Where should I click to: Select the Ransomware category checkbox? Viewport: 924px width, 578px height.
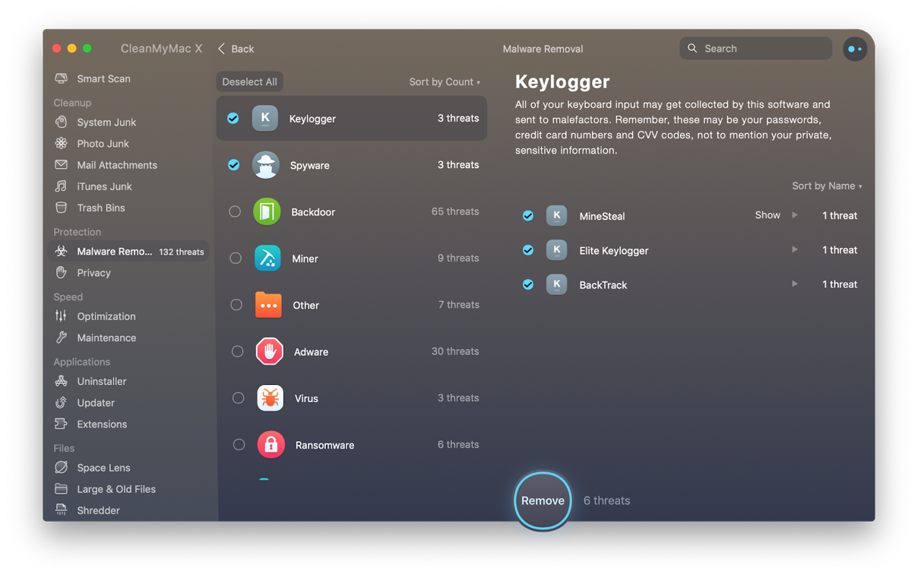239,444
